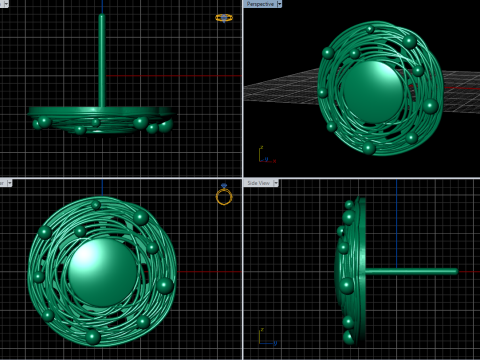480x360 pixels.
Task: Open the top-left viewport menu dropdown arrow
Action: pos(6,4)
